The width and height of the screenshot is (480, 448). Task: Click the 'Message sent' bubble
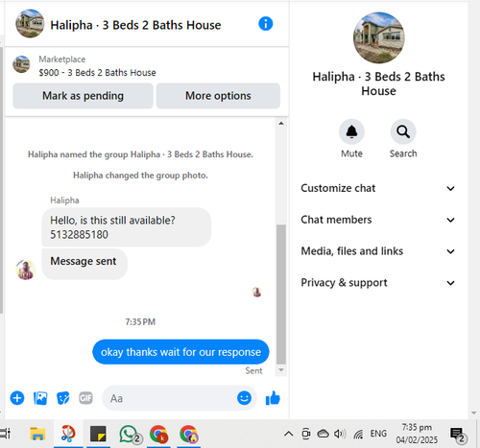pos(84,264)
